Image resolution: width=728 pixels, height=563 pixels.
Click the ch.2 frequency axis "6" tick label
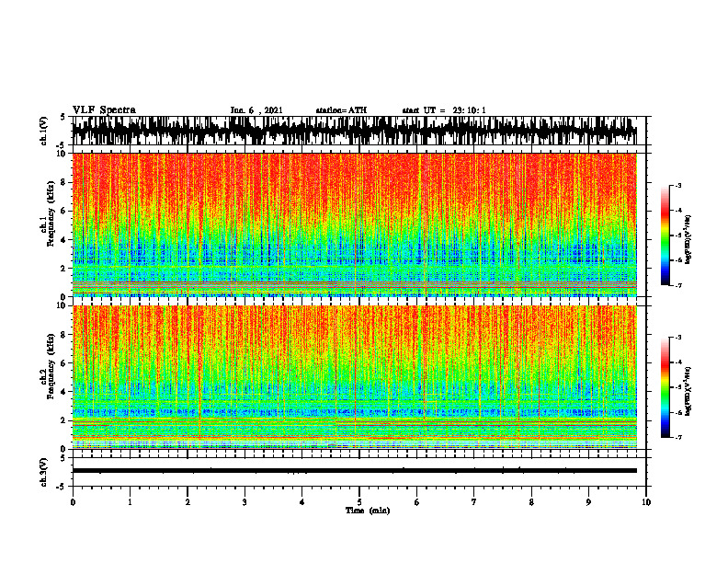[63, 363]
